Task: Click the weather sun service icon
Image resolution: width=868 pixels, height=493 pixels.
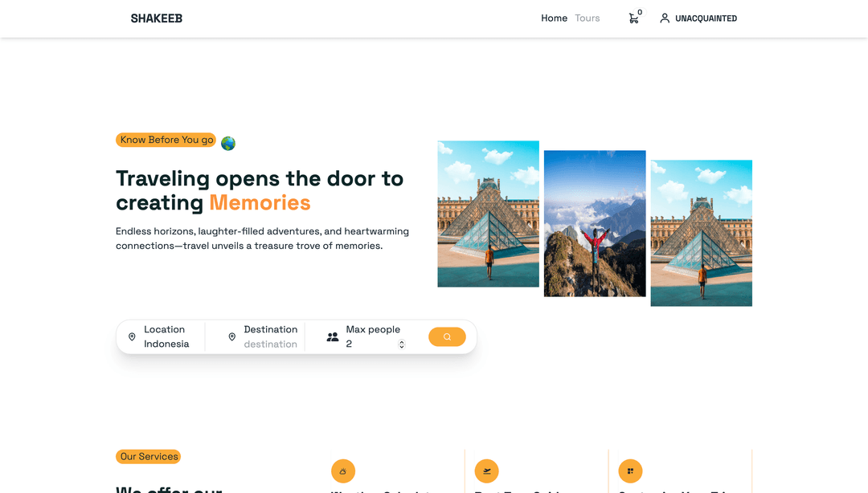Action: [343, 471]
